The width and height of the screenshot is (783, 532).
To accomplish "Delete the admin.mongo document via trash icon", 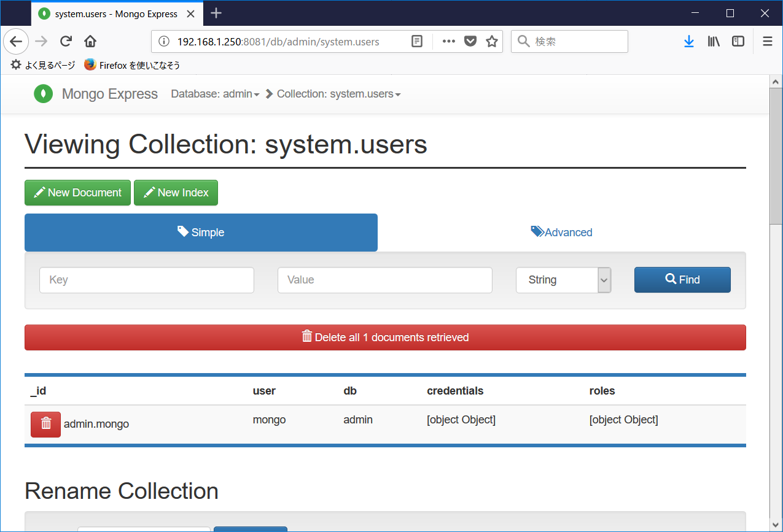I will pyautogui.click(x=45, y=424).
